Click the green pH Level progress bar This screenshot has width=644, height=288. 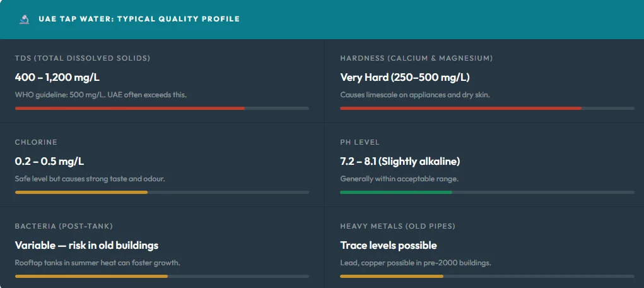(x=396, y=192)
